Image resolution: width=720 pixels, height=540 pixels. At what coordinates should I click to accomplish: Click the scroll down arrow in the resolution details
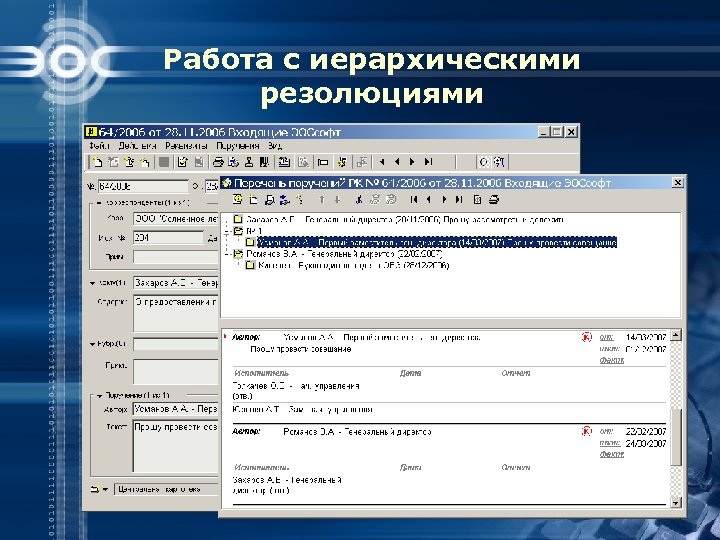(675, 503)
